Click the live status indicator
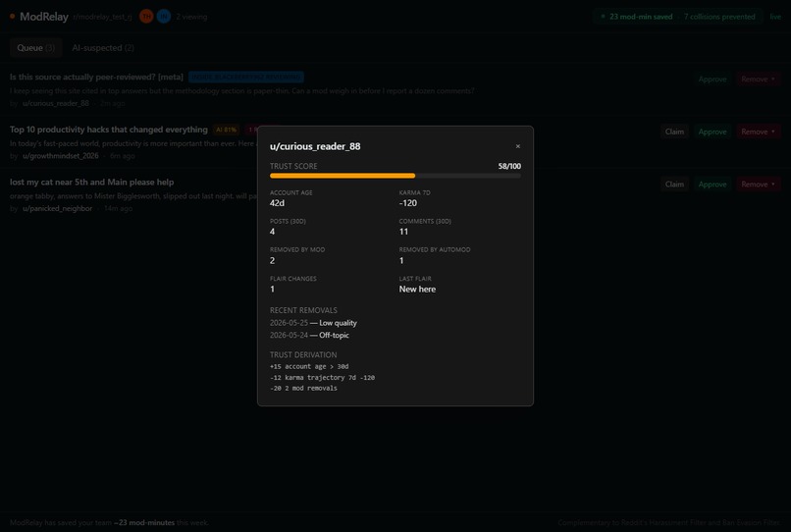 coord(775,17)
